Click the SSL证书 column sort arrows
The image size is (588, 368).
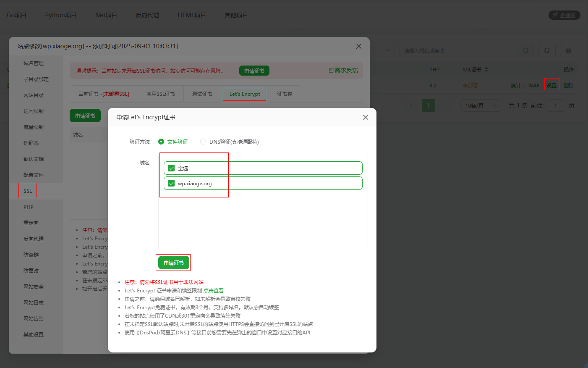pos(487,69)
